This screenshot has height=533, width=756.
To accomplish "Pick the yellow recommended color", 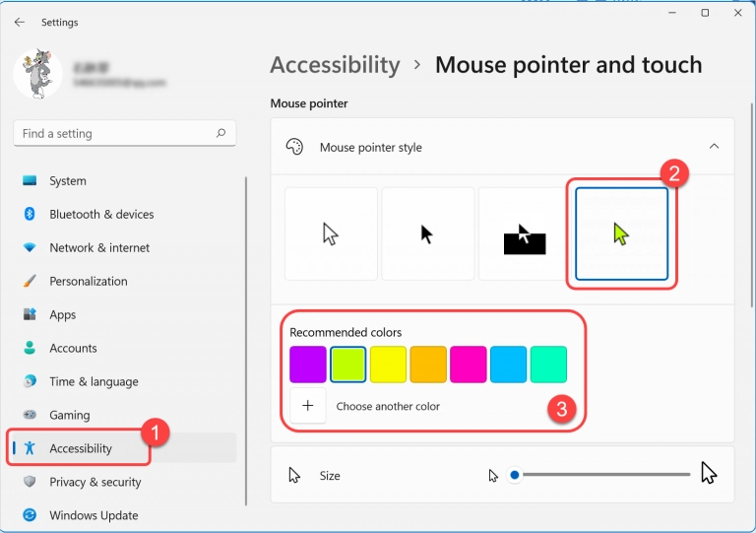I will [x=388, y=365].
